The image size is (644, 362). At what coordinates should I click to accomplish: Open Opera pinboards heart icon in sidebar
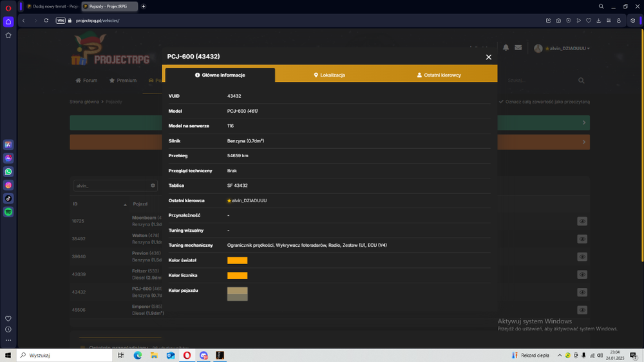point(8,318)
